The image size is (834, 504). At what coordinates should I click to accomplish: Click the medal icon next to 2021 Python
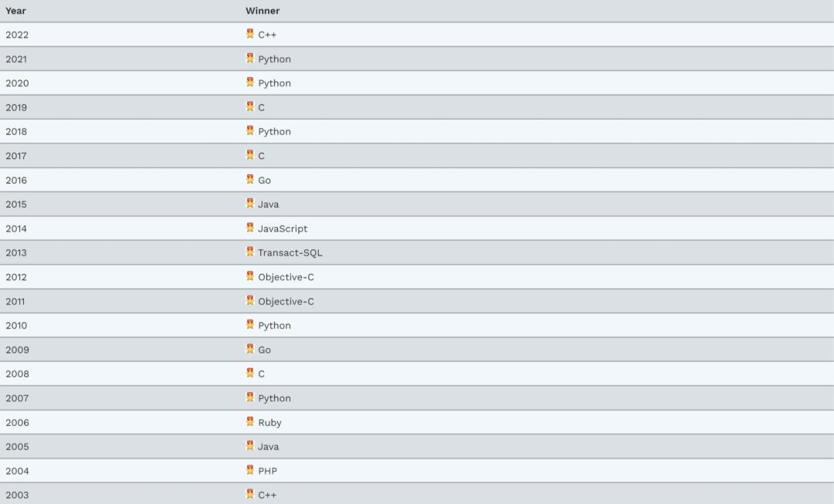click(250, 58)
